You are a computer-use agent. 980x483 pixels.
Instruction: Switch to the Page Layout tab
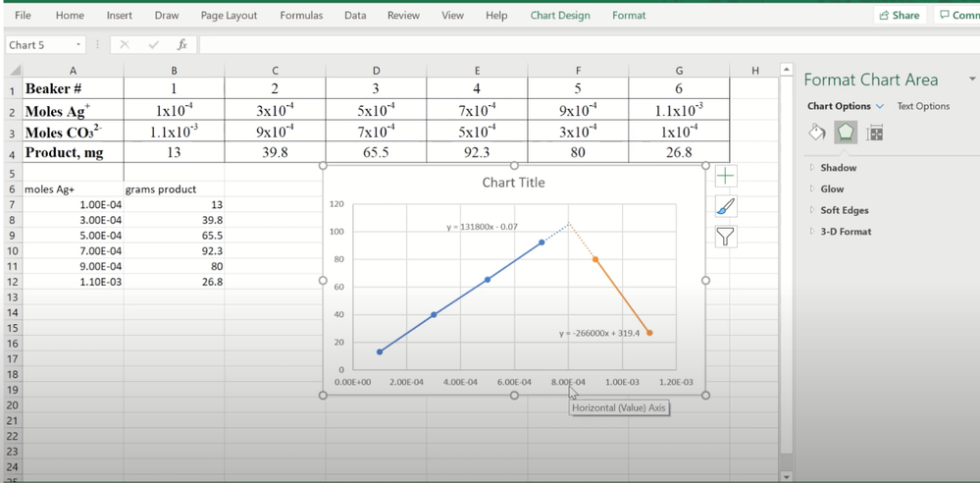click(x=229, y=16)
